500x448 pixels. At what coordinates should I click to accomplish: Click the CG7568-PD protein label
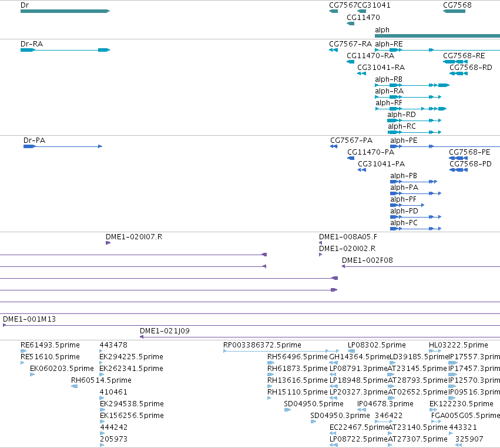tap(471, 163)
